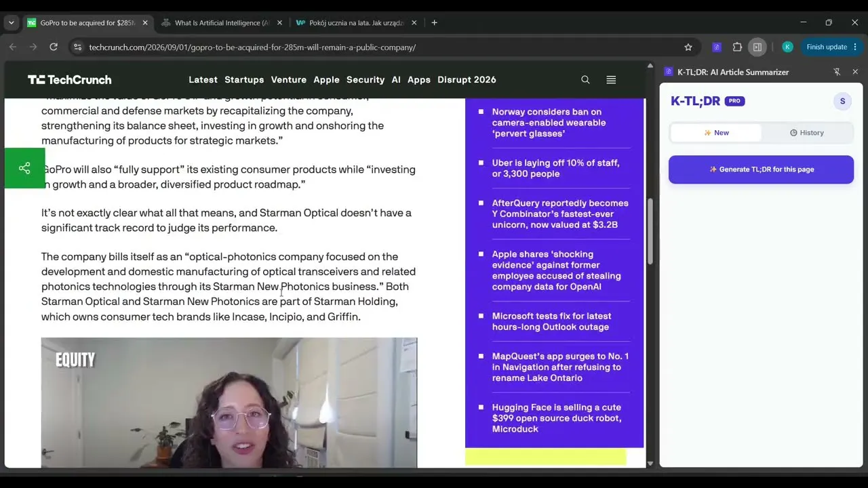Open Uber is laying off 10% story
This screenshot has width=868, height=488.
555,168
